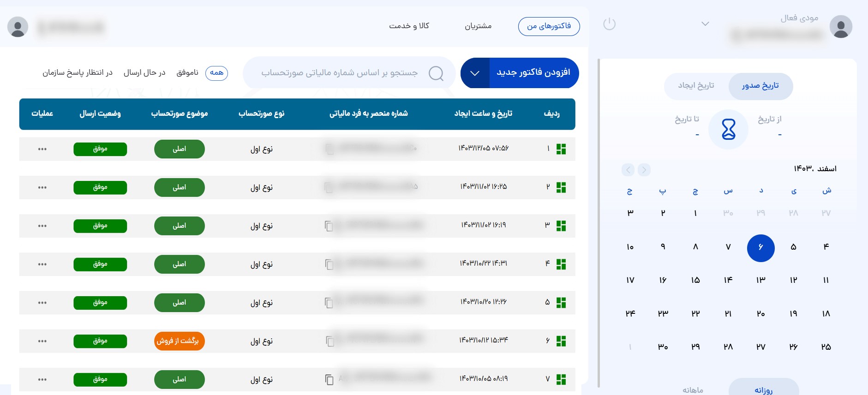The width and height of the screenshot is (868, 395).
Task: Select day ۶ on the calendar
Action: click(x=760, y=248)
